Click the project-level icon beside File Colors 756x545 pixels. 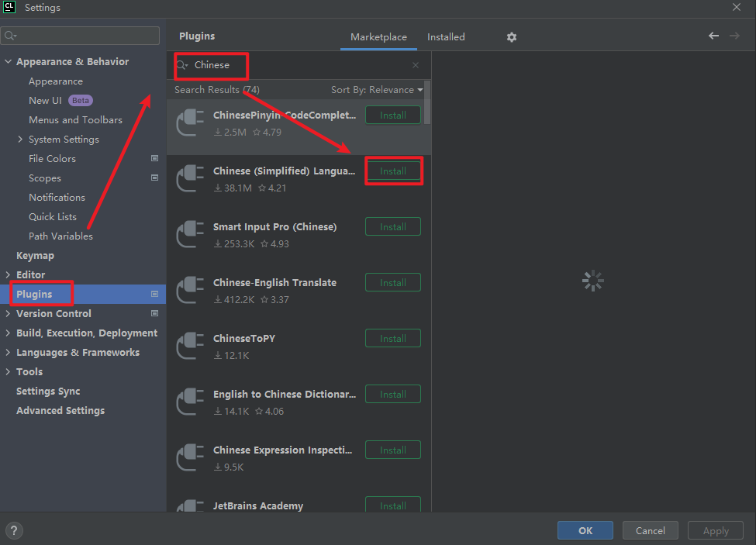[155, 158]
